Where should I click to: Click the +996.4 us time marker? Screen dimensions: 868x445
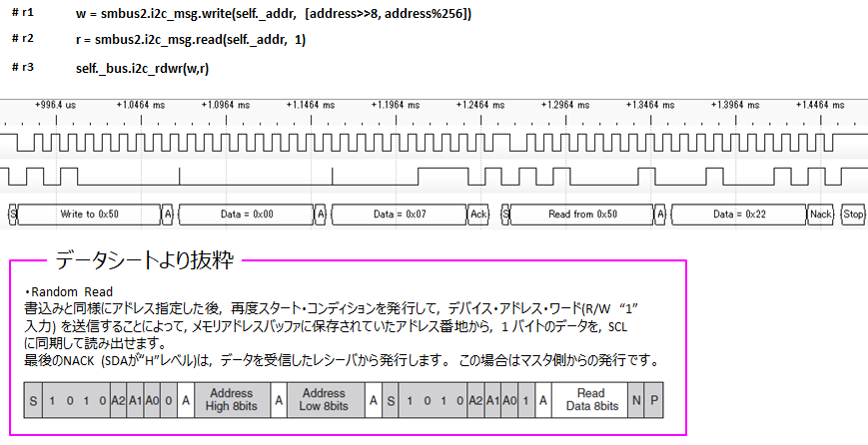point(55,105)
